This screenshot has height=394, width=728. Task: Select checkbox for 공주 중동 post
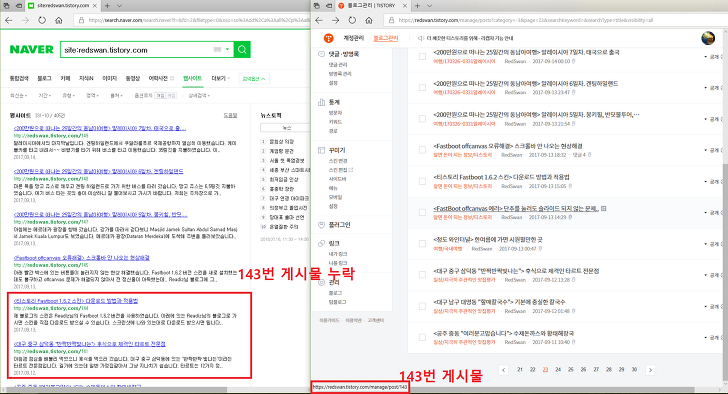[x=422, y=337]
